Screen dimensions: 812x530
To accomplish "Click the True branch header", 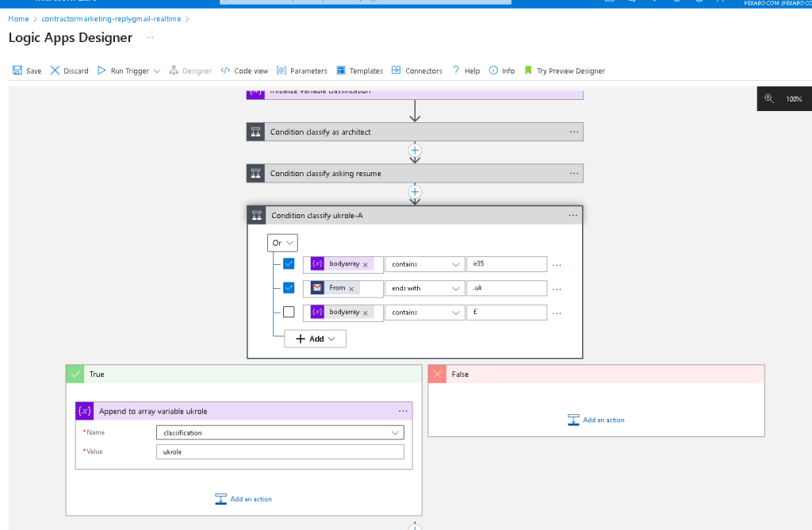I will [x=244, y=374].
